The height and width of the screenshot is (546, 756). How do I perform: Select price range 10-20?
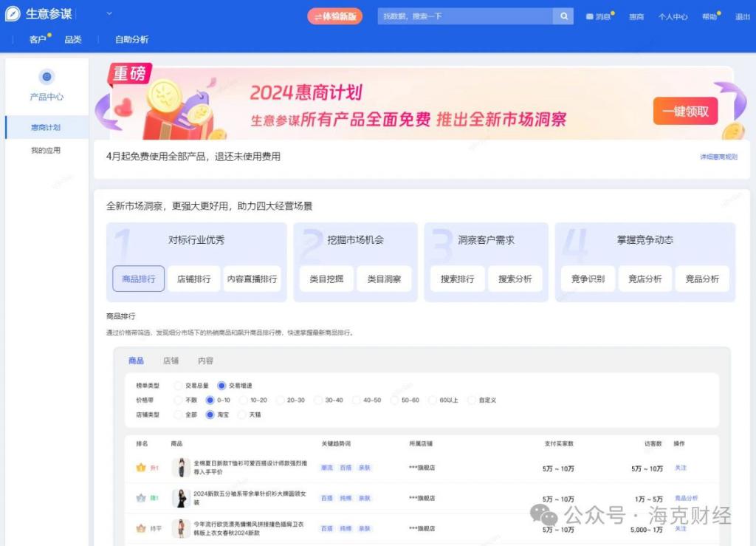coord(244,400)
